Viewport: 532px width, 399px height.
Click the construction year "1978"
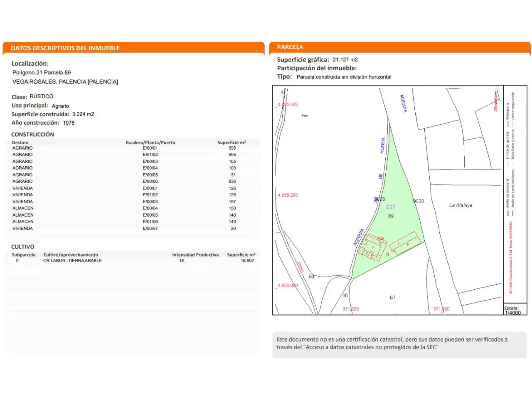click(x=69, y=123)
